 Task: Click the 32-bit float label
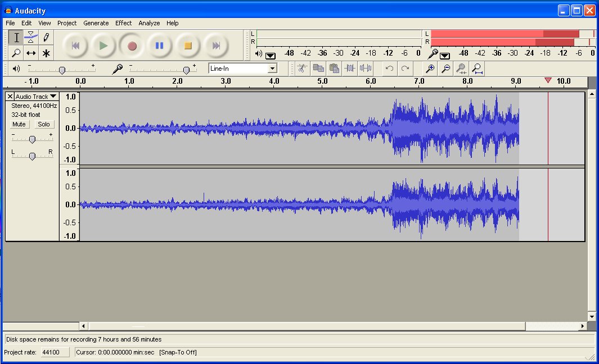(26, 115)
